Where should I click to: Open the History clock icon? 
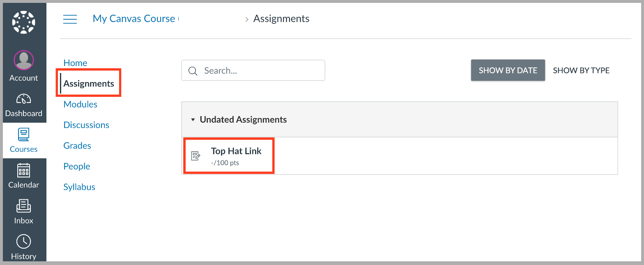tap(23, 241)
